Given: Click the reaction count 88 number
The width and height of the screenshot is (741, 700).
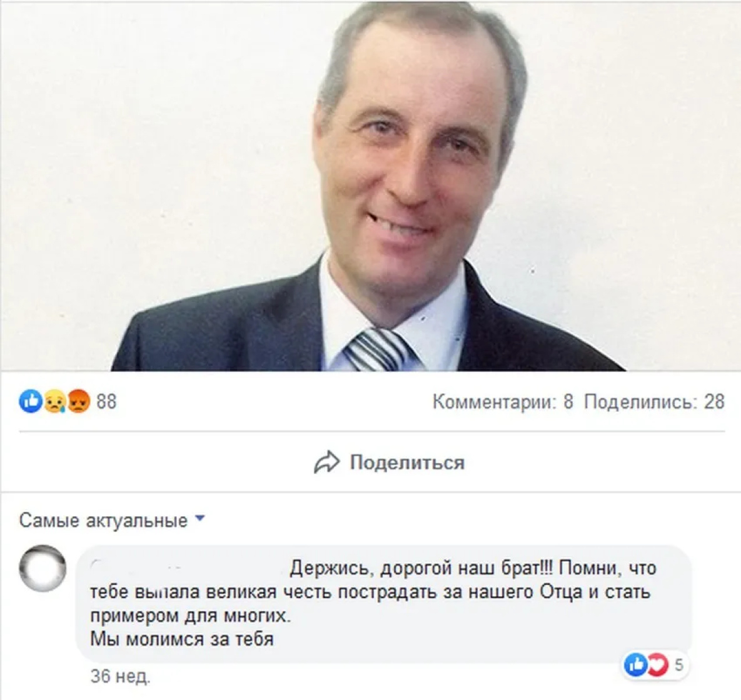Looking at the screenshot, I should click(106, 402).
